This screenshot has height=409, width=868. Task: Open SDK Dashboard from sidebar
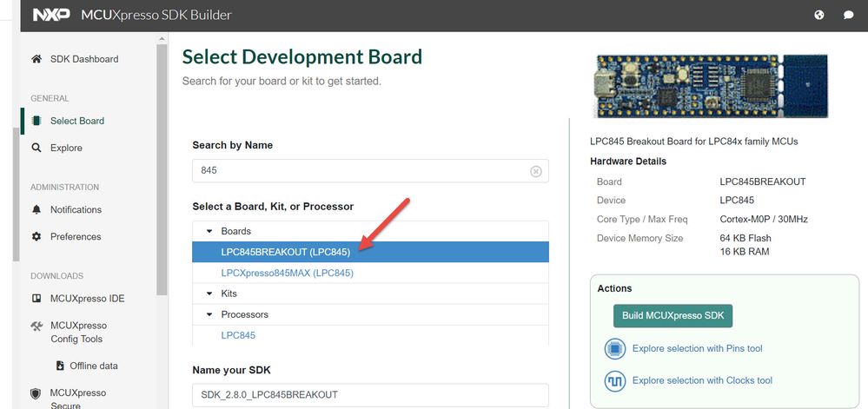[84, 59]
